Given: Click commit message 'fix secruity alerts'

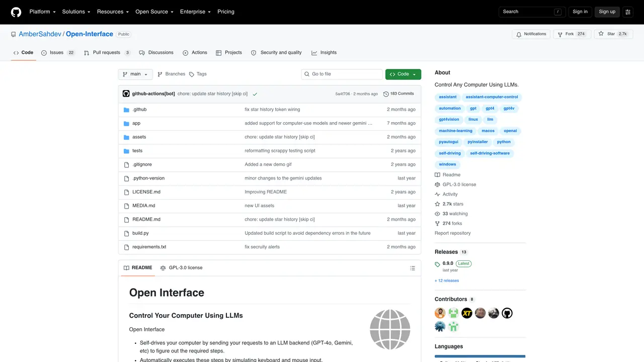Looking at the screenshot, I should [262, 247].
